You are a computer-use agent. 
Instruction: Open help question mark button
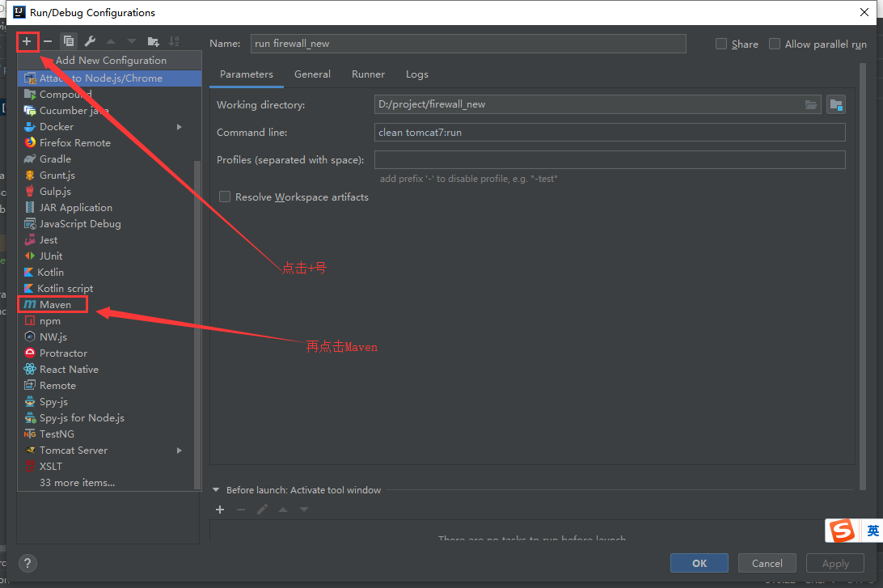27,563
